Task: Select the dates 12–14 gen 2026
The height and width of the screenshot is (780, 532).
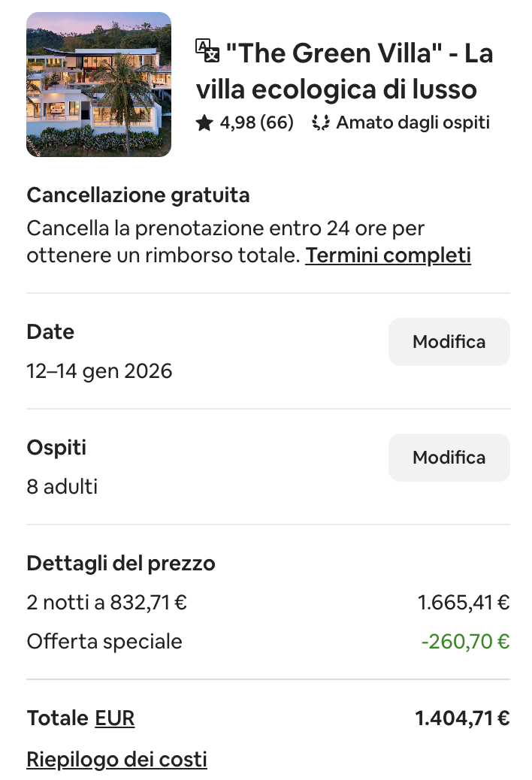Action: 98,370
